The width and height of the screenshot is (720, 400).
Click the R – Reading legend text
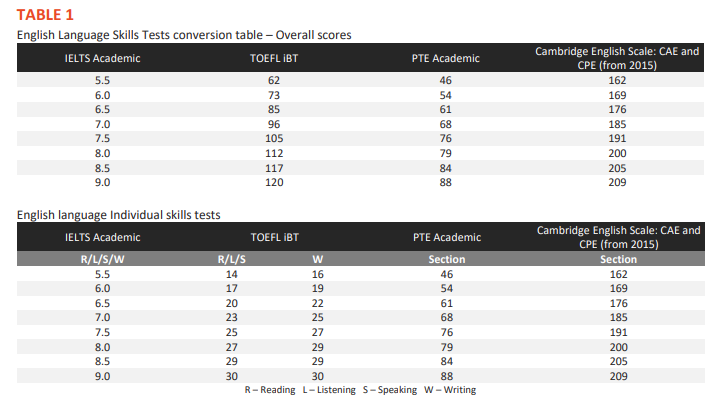click(270, 390)
